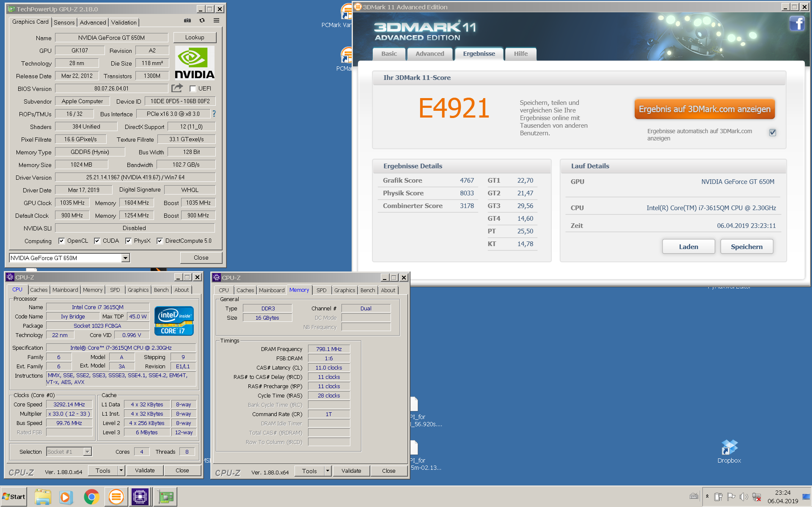Screen dimensions: 812x507
Task: Open the Hilfe tab in 3DMark
Action: (521, 54)
